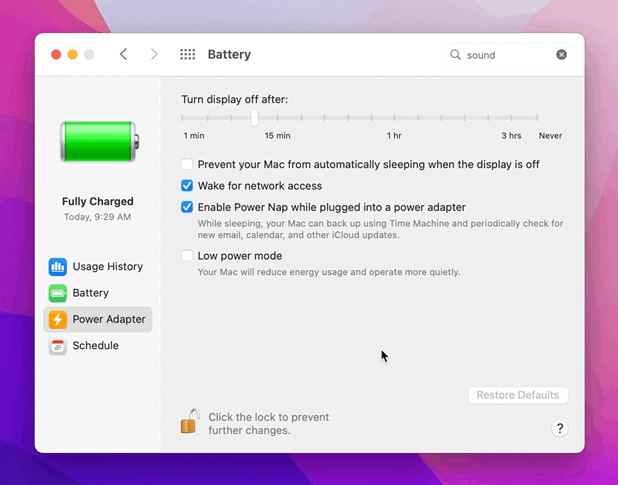Click the magnifying glass search icon
This screenshot has height=485, width=618.
pyautogui.click(x=455, y=54)
